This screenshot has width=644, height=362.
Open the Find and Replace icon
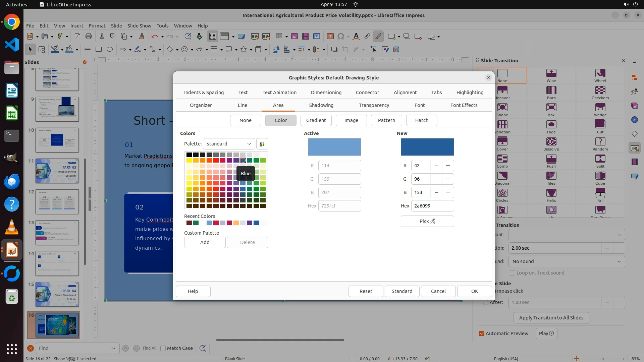tap(203, 348)
